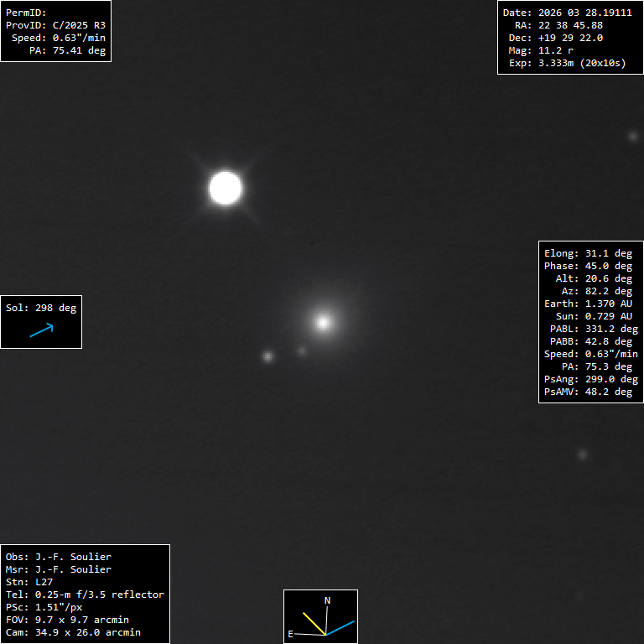Select the large bright star with spikes
This screenshot has width=644, height=644.
[226, 188]
